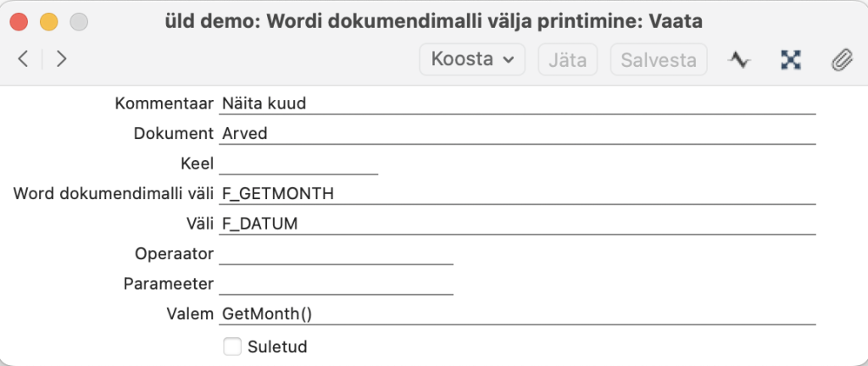Select the Dokument field containing Arved
The image size is (868, 366).
[x=517, y=134]
